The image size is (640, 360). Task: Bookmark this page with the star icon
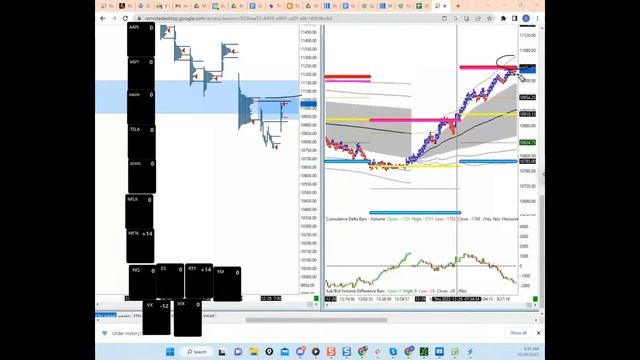pos(489,18)
